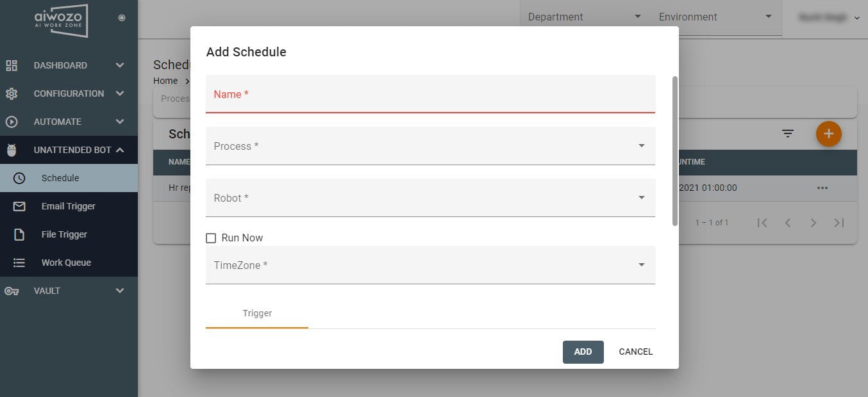This screenshot has height=397, width=868.
Task: Open the Robot dropdown
Action: (430, 198)
